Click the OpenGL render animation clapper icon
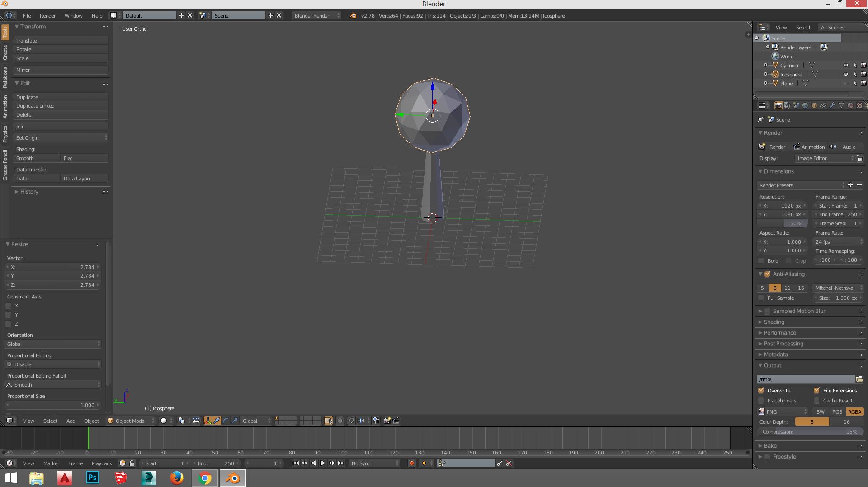 (396, 421)
